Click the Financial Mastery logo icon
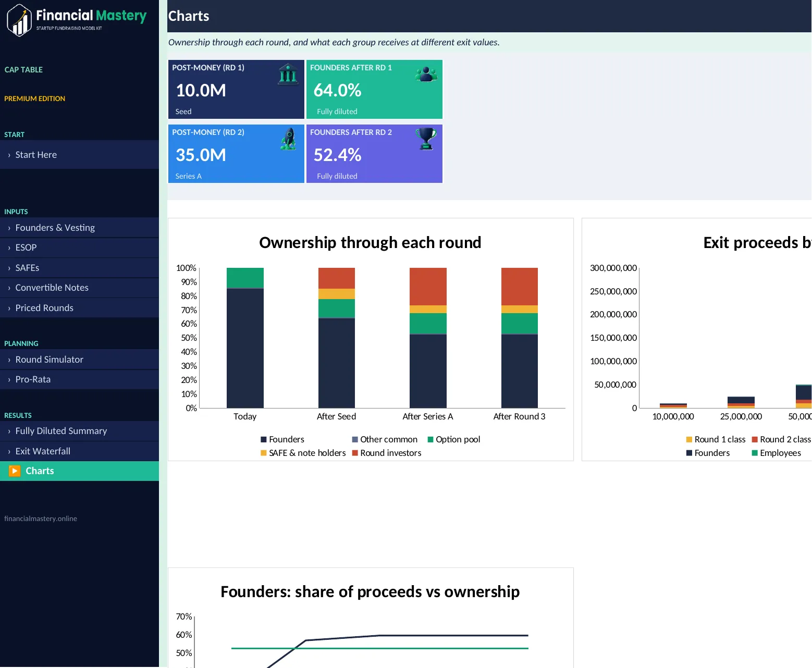 pyautogui.click(x=19, y=20)
